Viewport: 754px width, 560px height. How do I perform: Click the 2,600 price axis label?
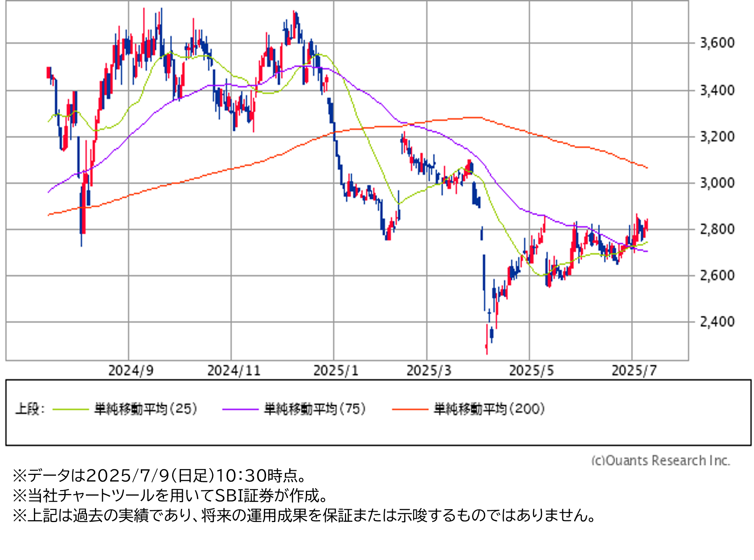tap(717, 276)
